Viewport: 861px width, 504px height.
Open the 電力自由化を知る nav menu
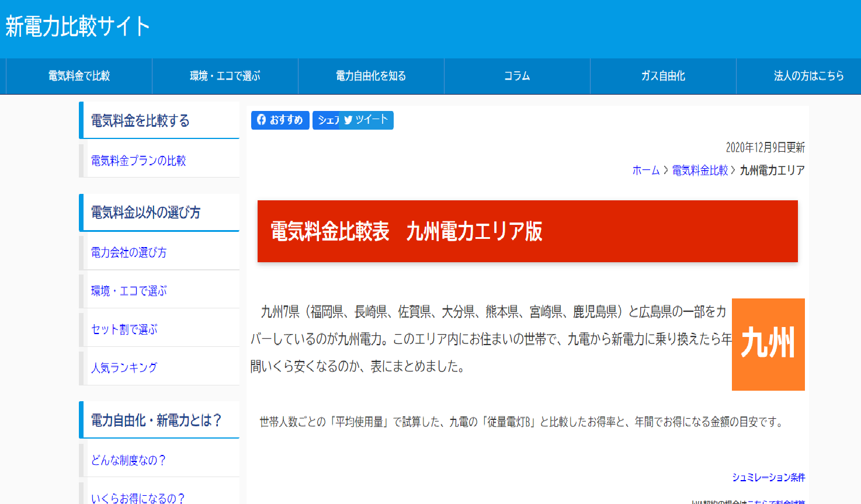coord(371,76)
